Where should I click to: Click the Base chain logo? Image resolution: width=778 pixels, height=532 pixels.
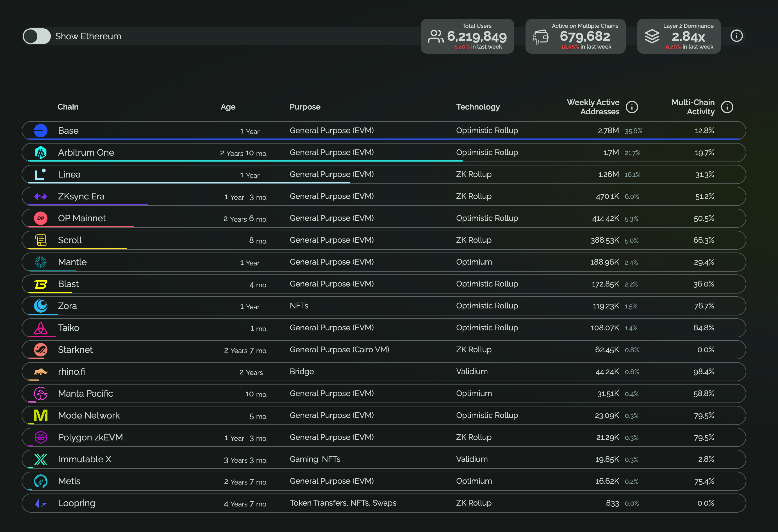(41, 131)
